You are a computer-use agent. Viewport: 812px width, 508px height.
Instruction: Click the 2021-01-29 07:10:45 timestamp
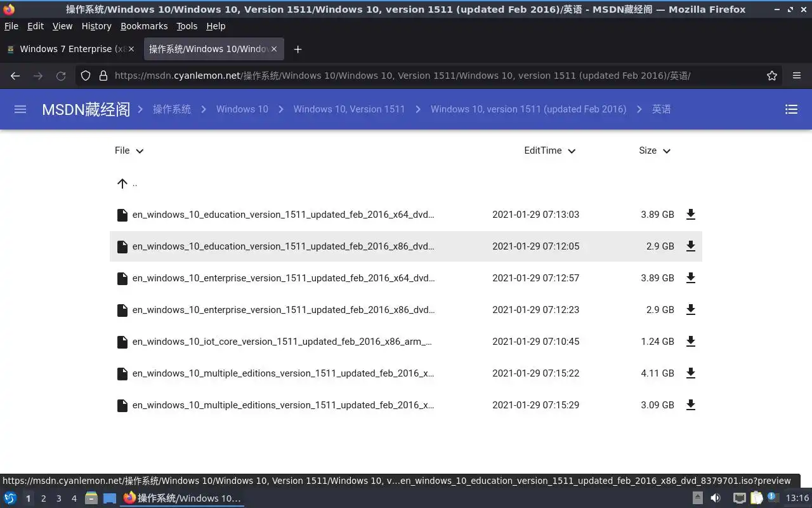(536, 342)
